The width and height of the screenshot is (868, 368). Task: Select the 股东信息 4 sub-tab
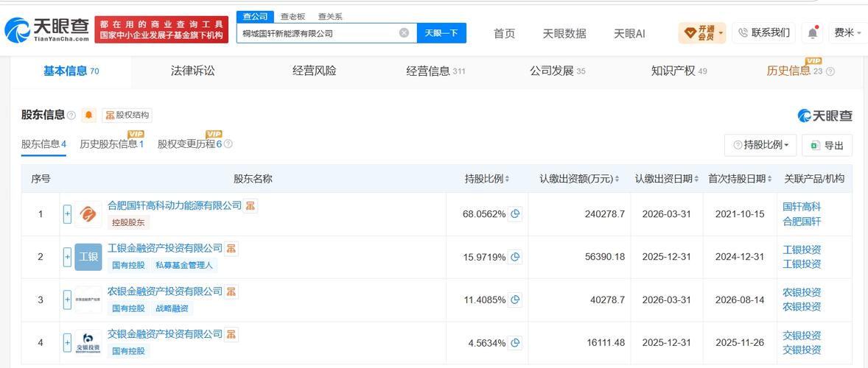(43, 144)
